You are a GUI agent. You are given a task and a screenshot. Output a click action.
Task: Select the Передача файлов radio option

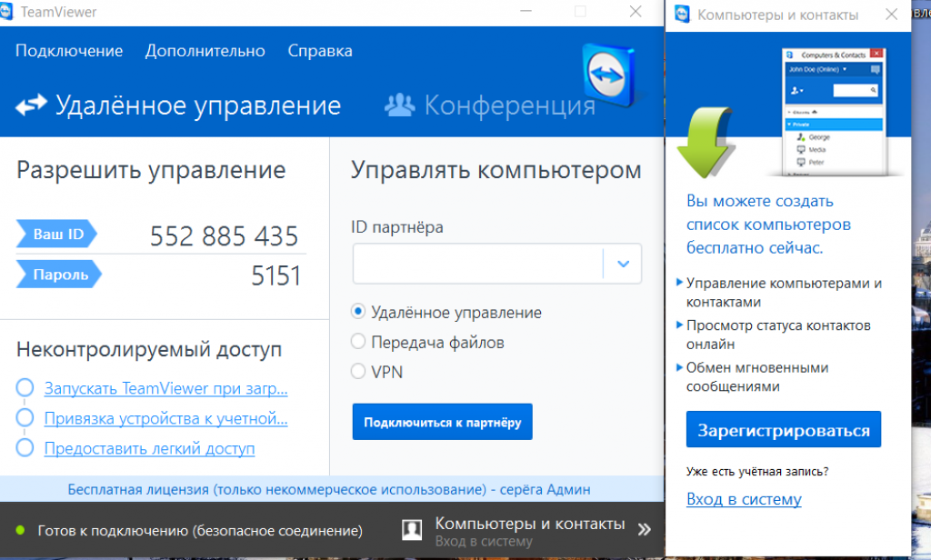[358, 342]
